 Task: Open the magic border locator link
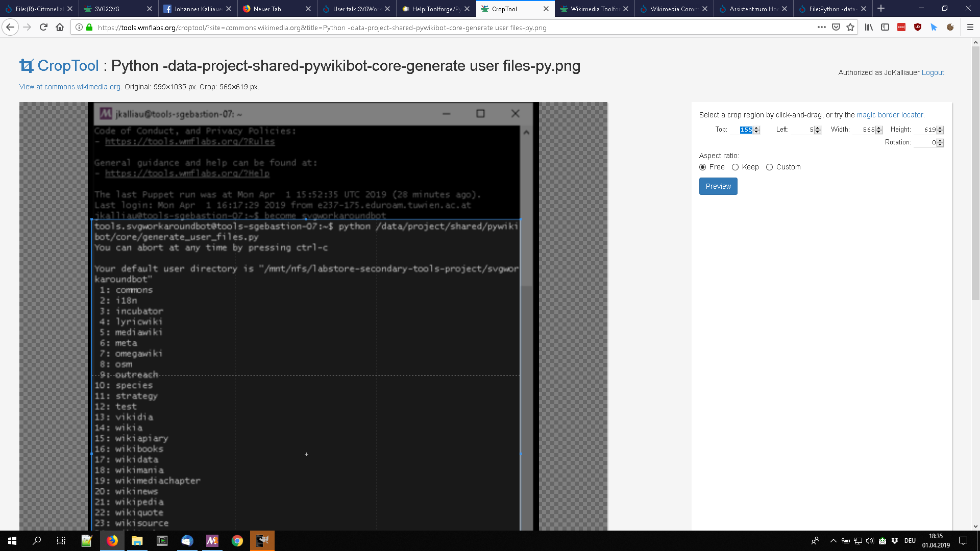point(890,115)
